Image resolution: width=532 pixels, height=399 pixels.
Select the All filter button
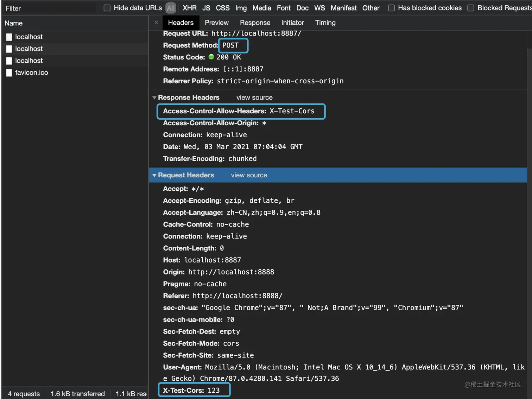(171, 8)
